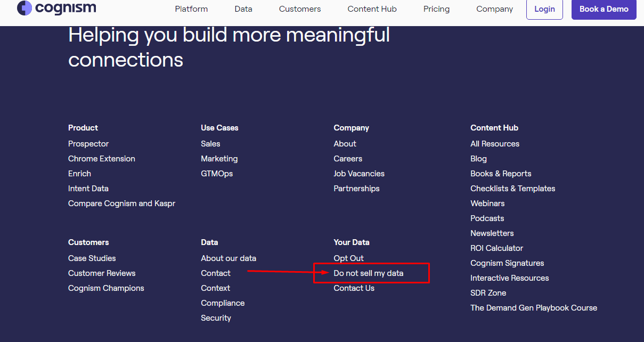Image resolution: width=644 pixels, height=342 pixels.
Task: Open the Customer Reviews link
Action: coord(102,273)
